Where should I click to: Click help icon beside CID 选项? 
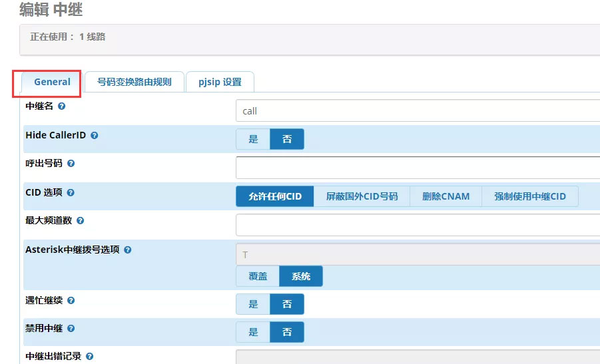71,192
